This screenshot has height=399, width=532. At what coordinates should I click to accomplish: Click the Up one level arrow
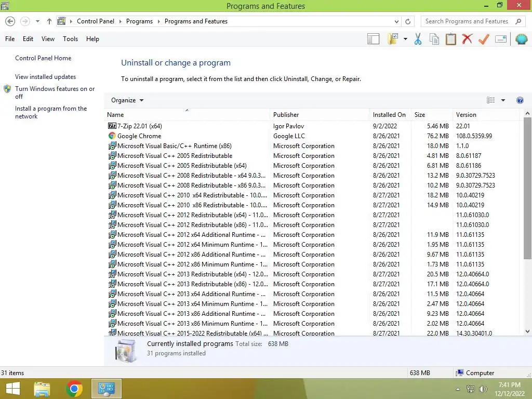(49, 21)
